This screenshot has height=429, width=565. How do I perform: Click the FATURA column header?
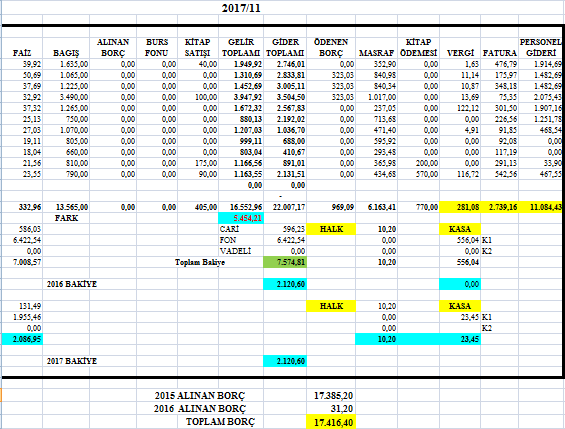(499, 53)
